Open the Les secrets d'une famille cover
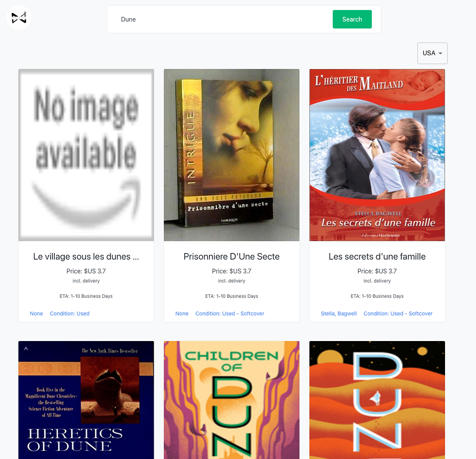The width and height of the screenshot is (476, 459). 377,155
